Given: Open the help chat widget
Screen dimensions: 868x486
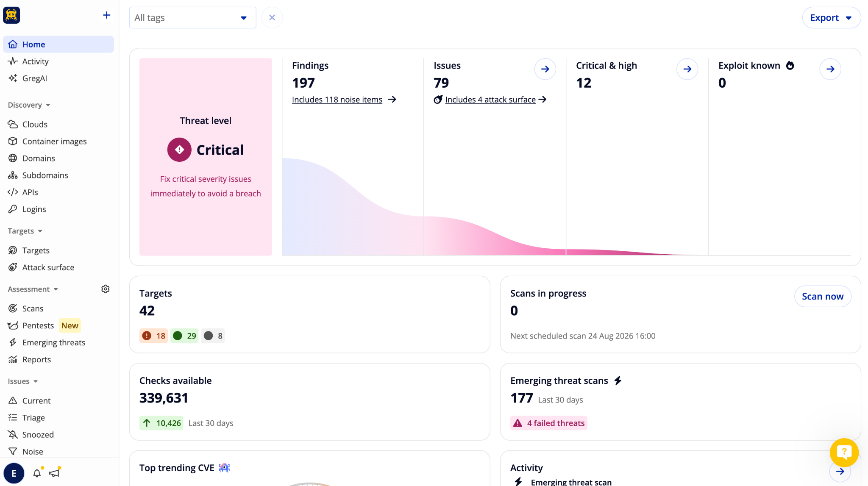Looking at the screenshot, I should pos(844,453).
